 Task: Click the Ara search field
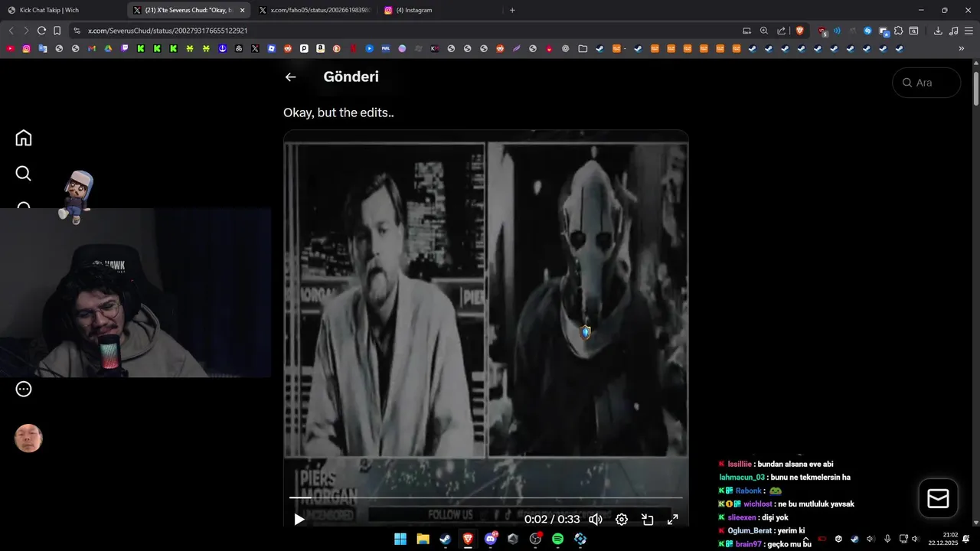pyautogui.click(x=926, y=83)
